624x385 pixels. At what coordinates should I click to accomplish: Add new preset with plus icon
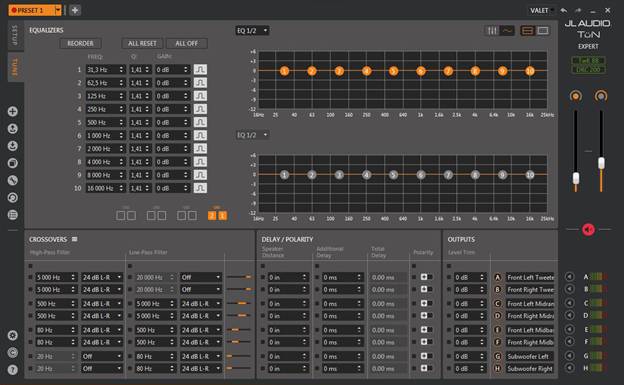[75, 10]
